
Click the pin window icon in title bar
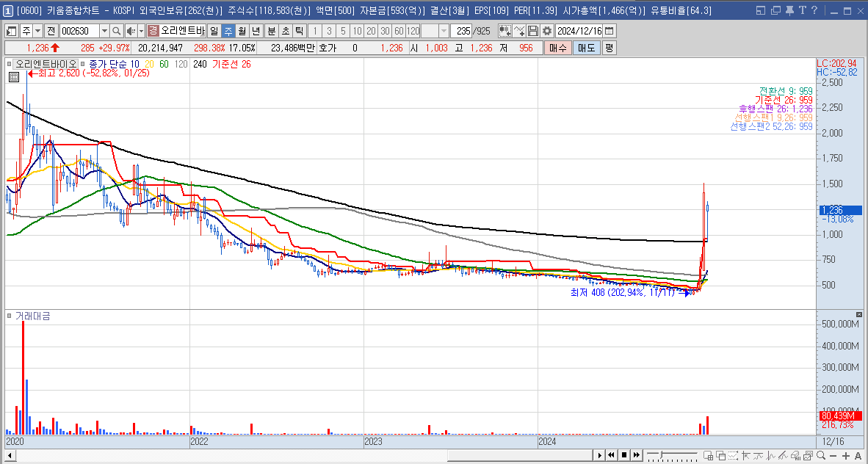(x=790, y=10)
